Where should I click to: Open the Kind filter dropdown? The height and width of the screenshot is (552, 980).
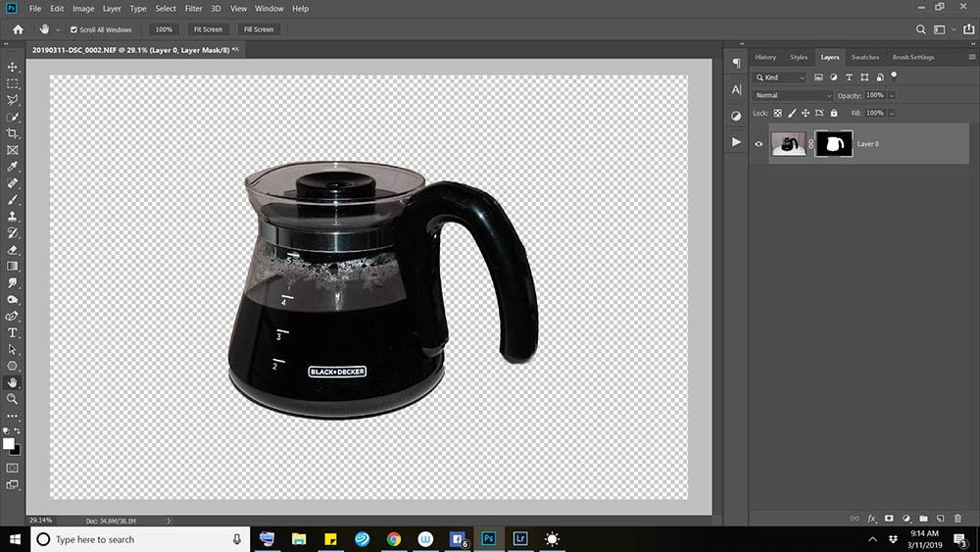tap(780, 77)
